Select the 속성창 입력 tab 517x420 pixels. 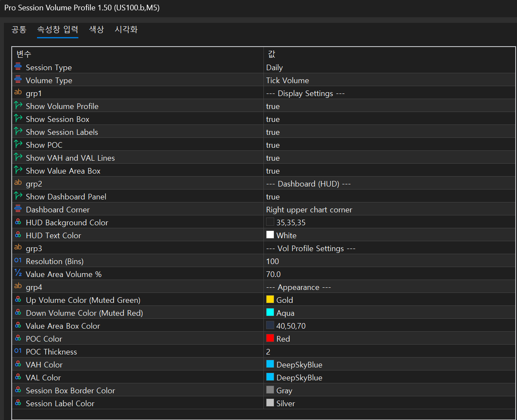click(58, 29)
